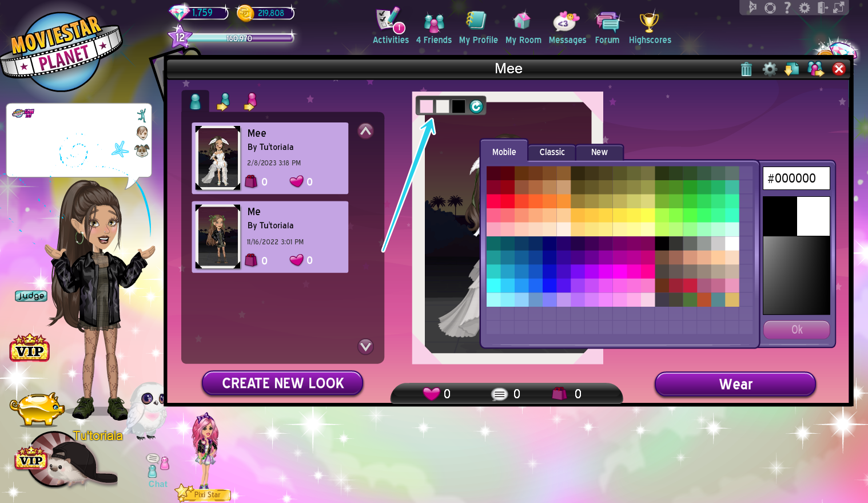Switch to the Classic color tab
Viewport: 868px width, 503px height.
[x=551, y=152]
